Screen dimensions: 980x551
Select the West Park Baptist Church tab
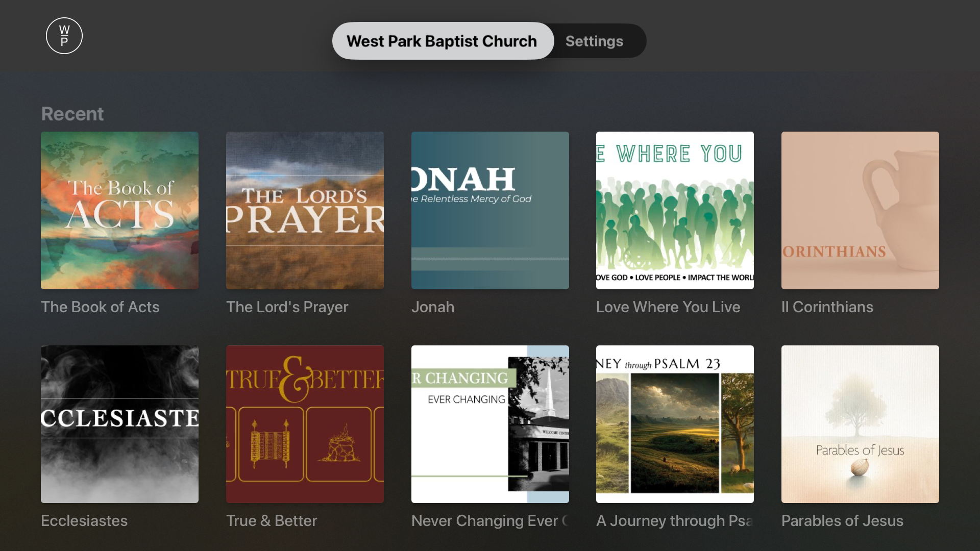(x=443, y=41)
